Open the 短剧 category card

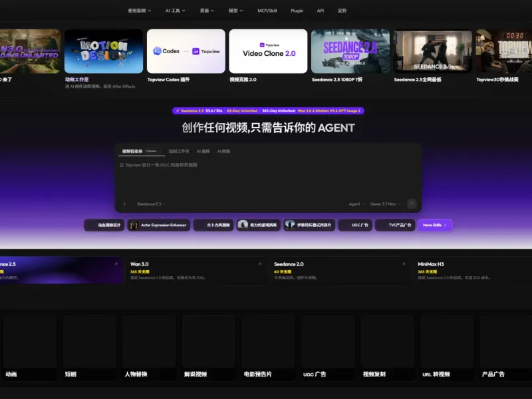(x=90, y=346)
